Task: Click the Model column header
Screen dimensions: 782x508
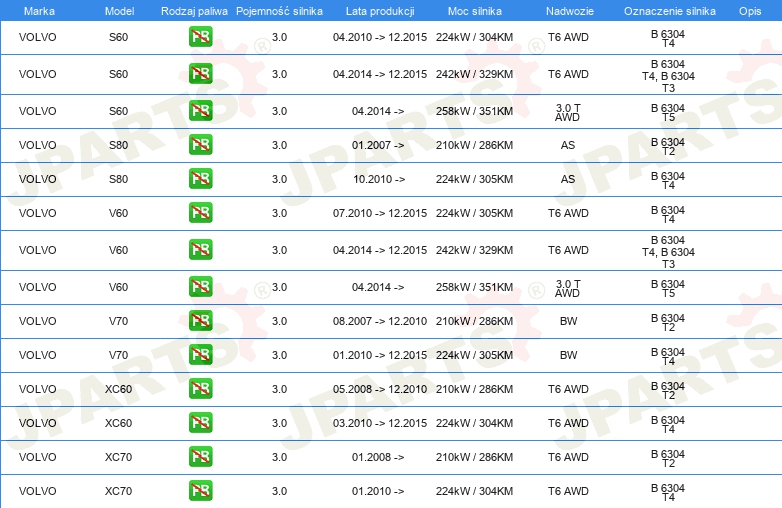Action: pyautogui.click(x=119, y=11)
